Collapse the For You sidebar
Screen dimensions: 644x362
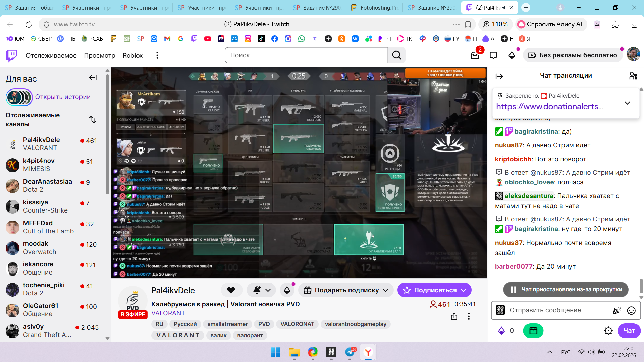pos(93,78)
